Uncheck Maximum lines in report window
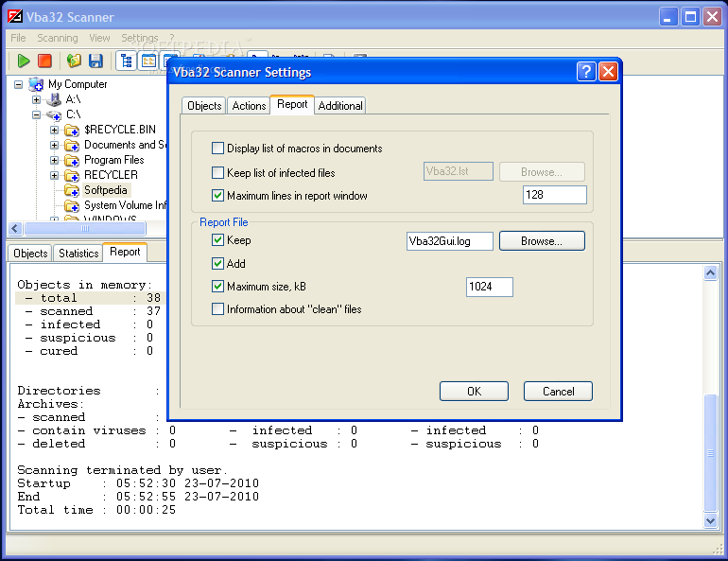Image resolution: width=728 pixels, height=561 pixels. coord(217,196)
